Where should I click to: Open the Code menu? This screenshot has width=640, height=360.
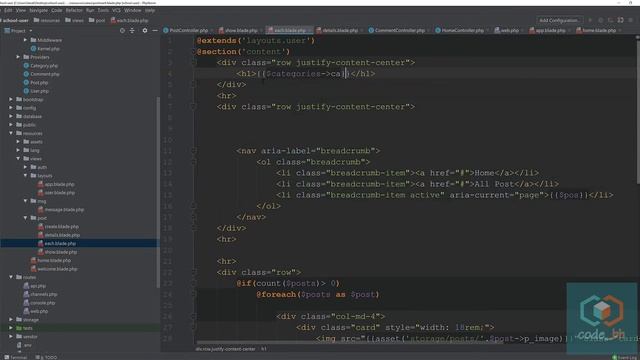pos(57,10)
